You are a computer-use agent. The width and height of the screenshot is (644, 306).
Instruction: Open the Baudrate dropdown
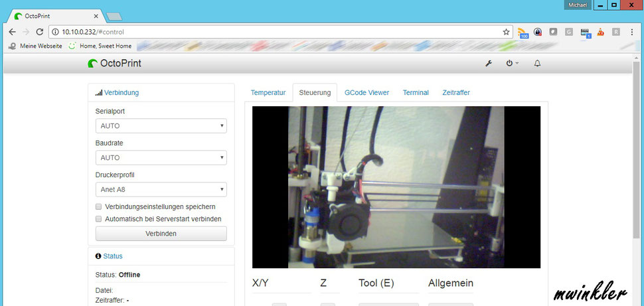click(x=161, y=157)
